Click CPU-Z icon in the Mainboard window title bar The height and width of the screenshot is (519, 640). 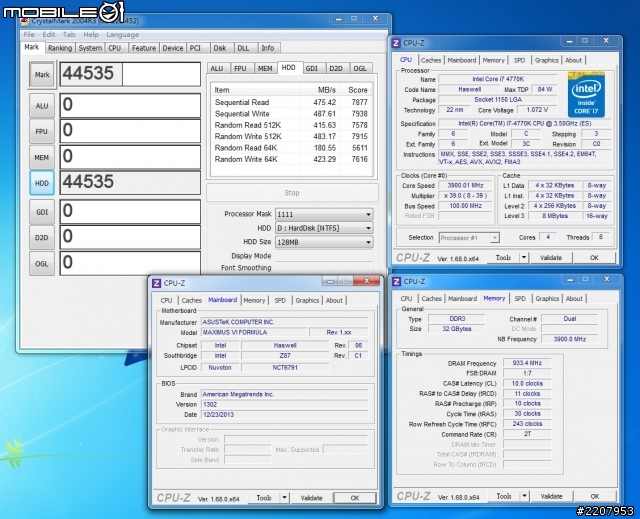(x=156, y=283)
